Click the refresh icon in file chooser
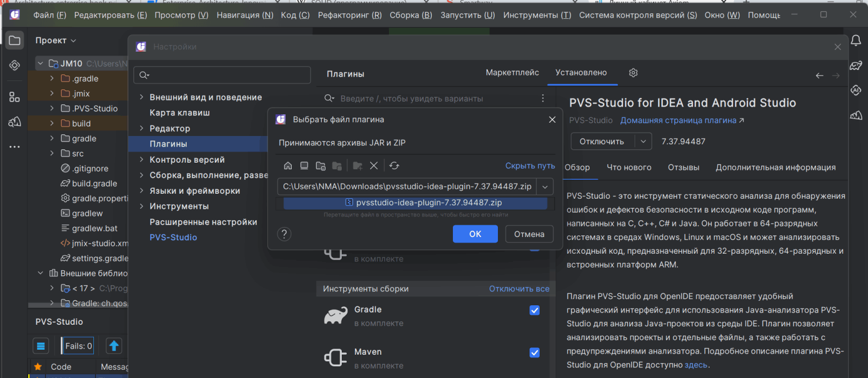Viewport: 868px width, 378px height. pos(395,166)
